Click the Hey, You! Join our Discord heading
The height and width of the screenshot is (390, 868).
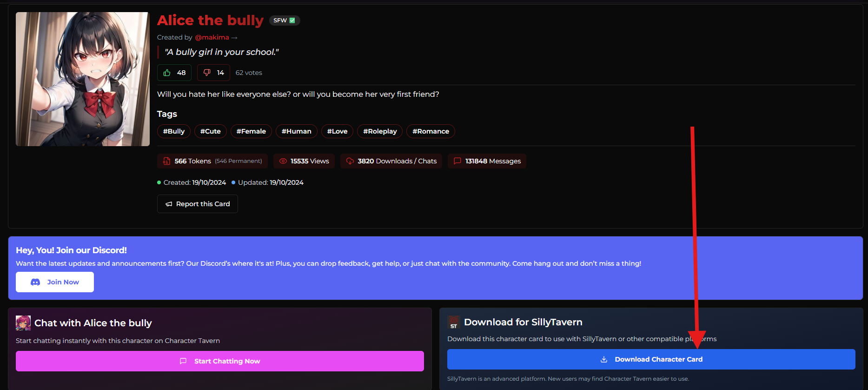click(x=71, y=250)
